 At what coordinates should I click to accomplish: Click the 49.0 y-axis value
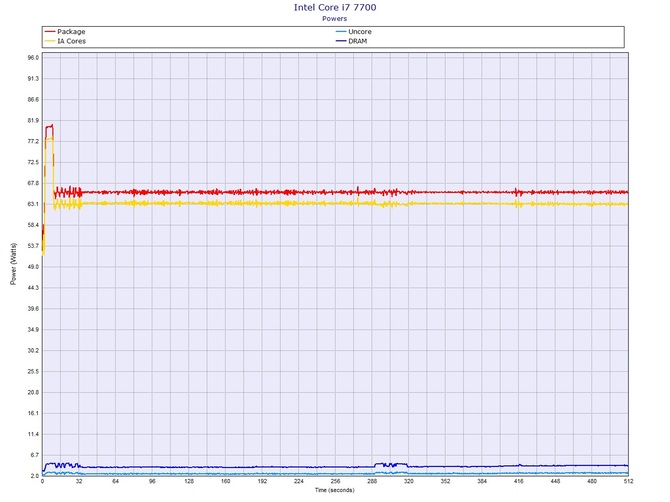(x=33, y=267)
